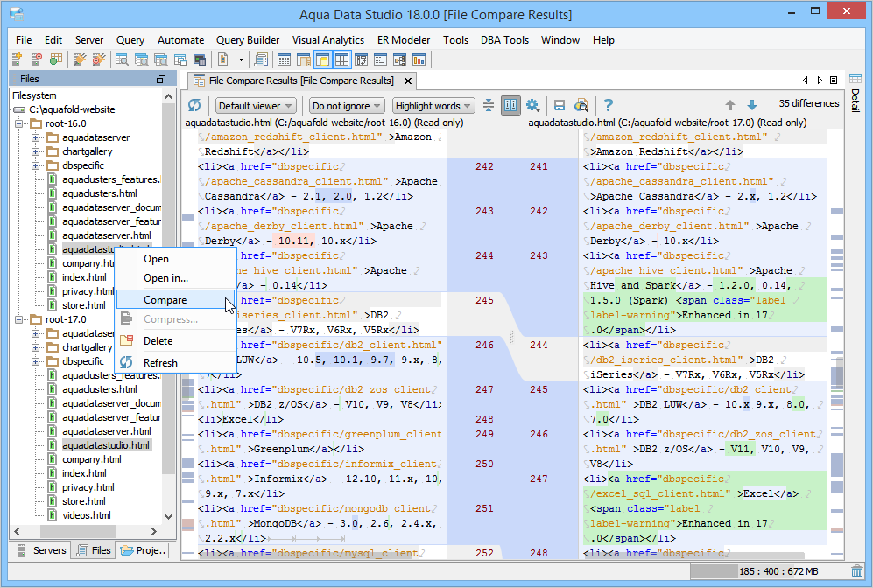Open the Do not ignore dropdown
This screenshot has height=588, width=873.
click(346, 106)
